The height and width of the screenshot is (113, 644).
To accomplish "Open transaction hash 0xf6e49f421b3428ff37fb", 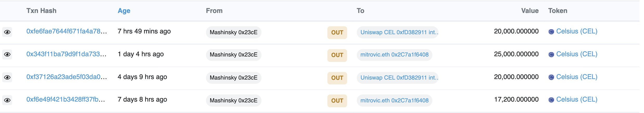I will coord(66,100).
